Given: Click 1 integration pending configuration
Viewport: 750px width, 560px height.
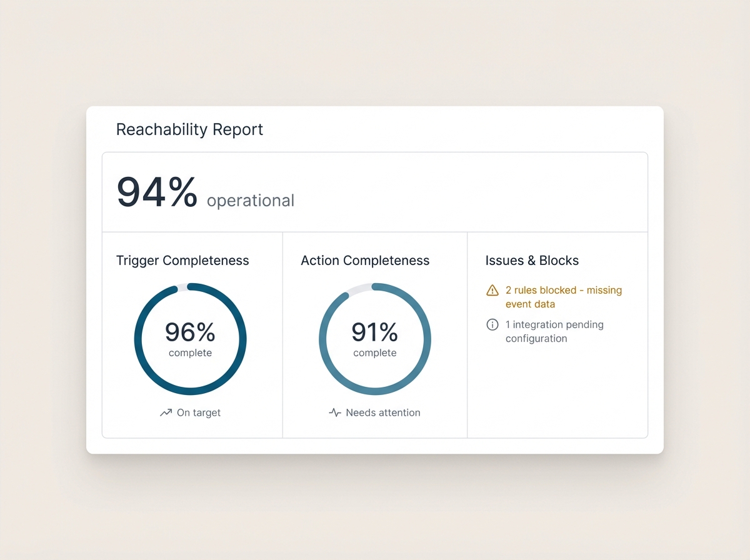Looking at the screenshot, I should [x=554, y=331].
